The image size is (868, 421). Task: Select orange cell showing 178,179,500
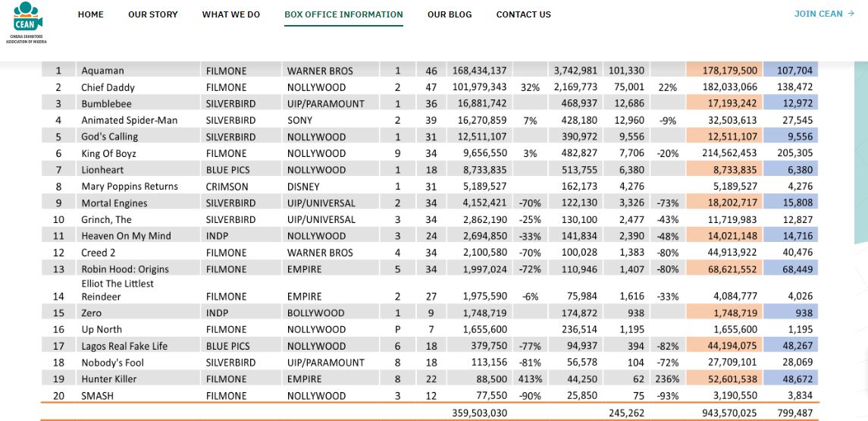[725, 71]
